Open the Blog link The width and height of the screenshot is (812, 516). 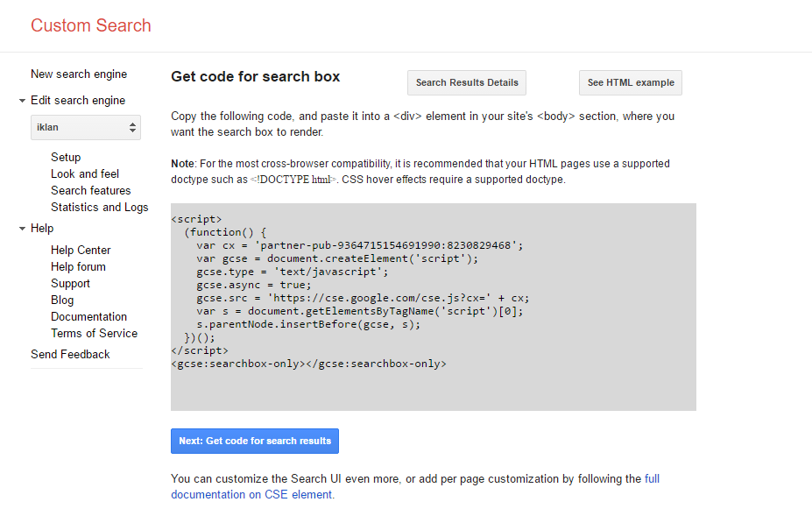click(x=62, y=300)
